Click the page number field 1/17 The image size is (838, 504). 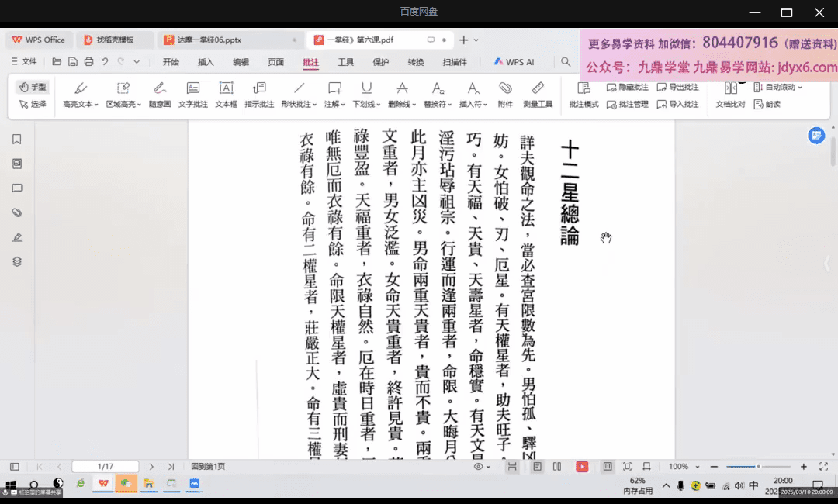105,467
